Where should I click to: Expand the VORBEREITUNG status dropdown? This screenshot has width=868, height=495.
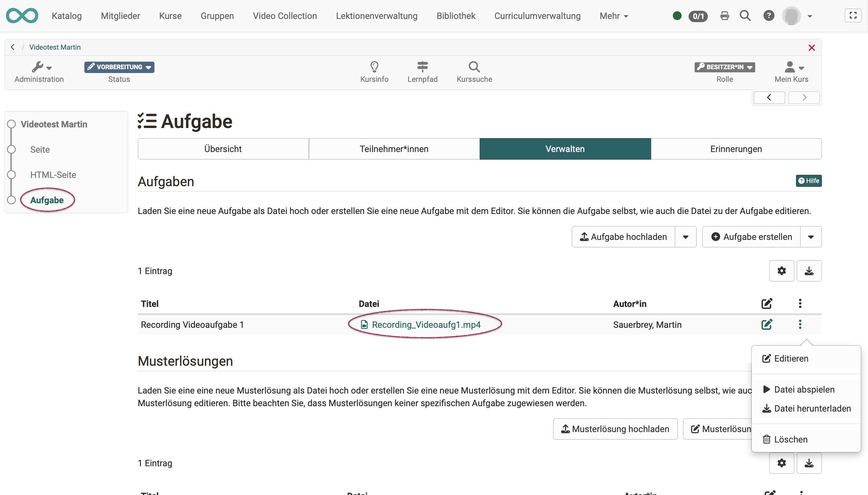[x=148, y=67]
